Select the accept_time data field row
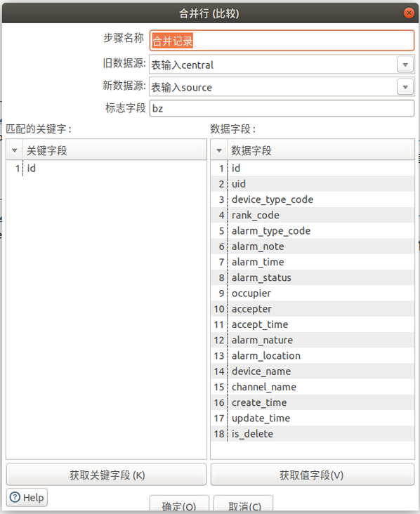Viewport: 420px width, 514px height. pyautogui.click(x=312, y=324)
